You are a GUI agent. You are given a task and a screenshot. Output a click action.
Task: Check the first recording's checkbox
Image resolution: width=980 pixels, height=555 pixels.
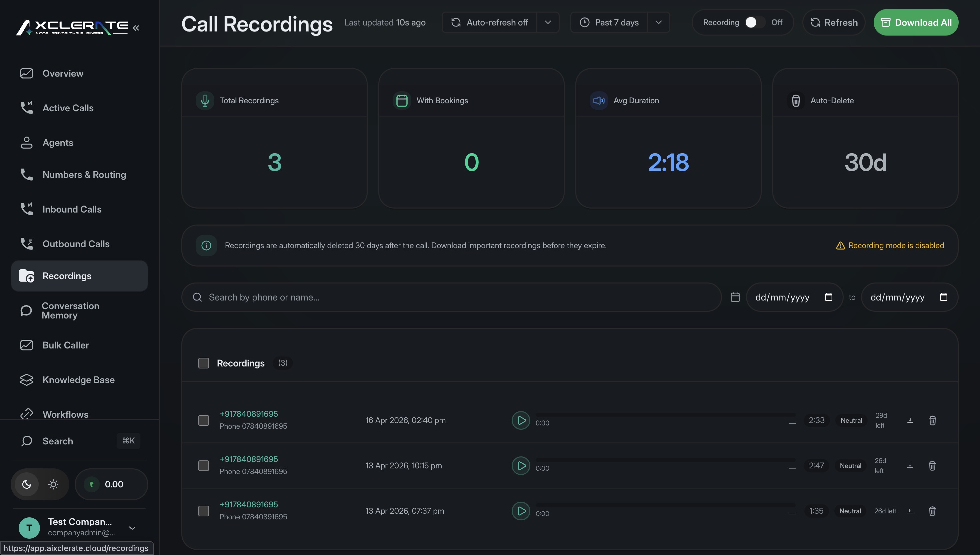[204, 420]
